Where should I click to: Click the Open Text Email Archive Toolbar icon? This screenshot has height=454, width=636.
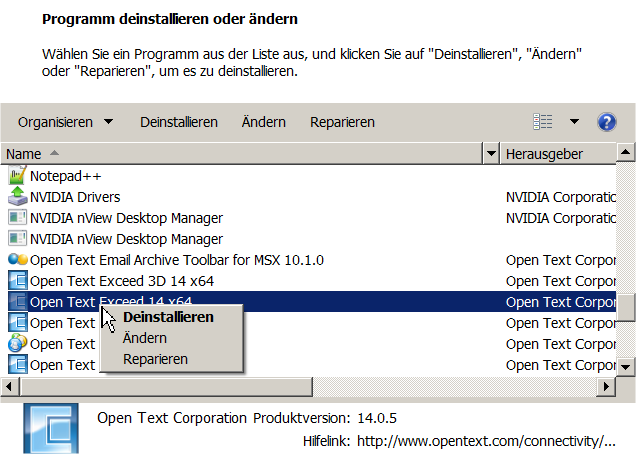tap(17, 260)
